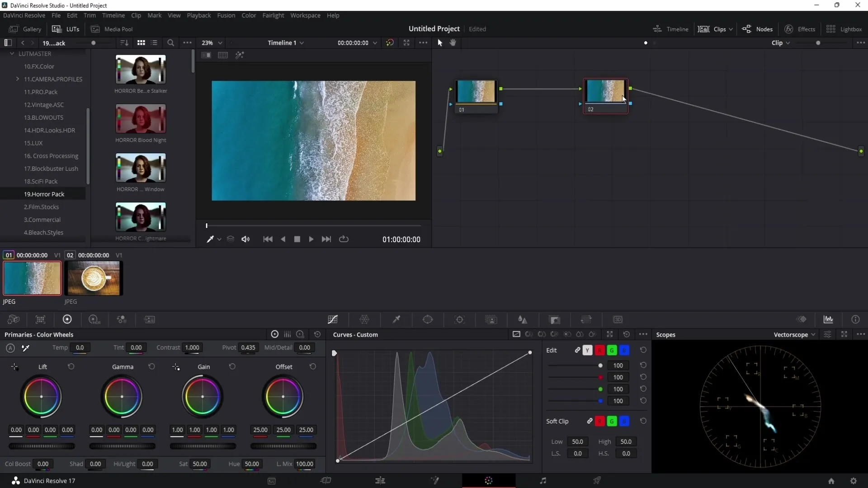The width and height of the screenshot is (868, 488).
Task: Click the Nodes panel icon in toolbar
Action: point(748,28)
